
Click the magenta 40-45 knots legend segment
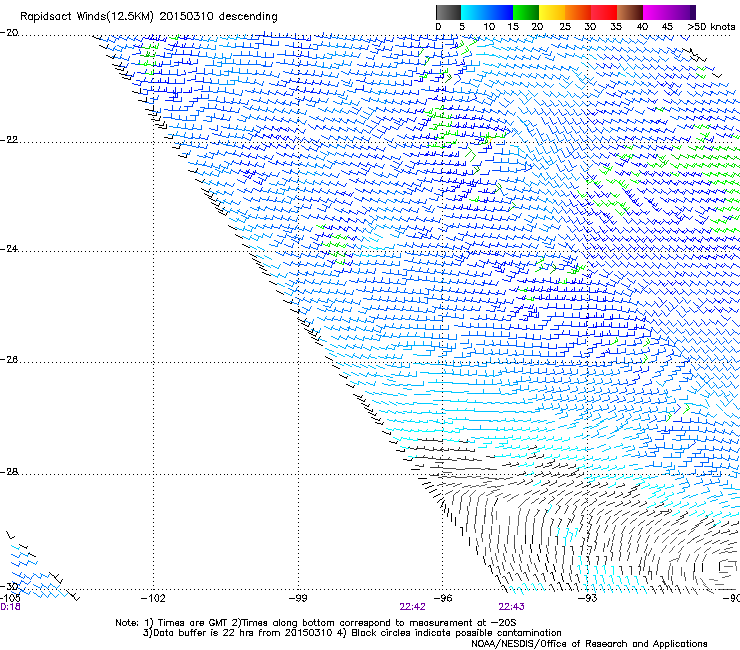[x=656, y=12]
